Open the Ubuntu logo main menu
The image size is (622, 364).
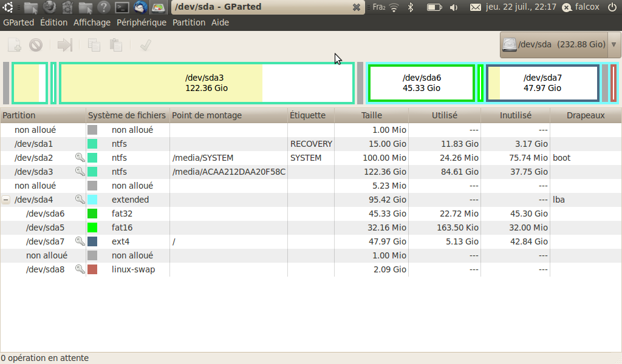point(8,7)
